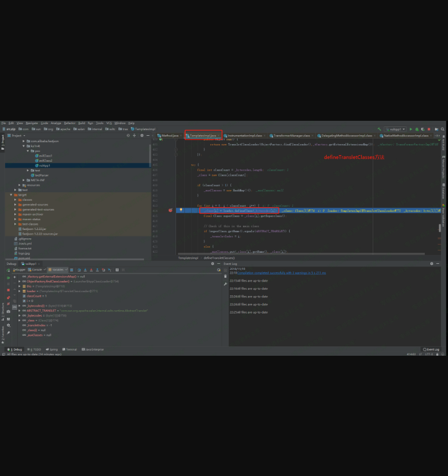Open the Terminal tool window button
Screen dimensions: 448x476
pyautogui.click(x=71, y=350)
